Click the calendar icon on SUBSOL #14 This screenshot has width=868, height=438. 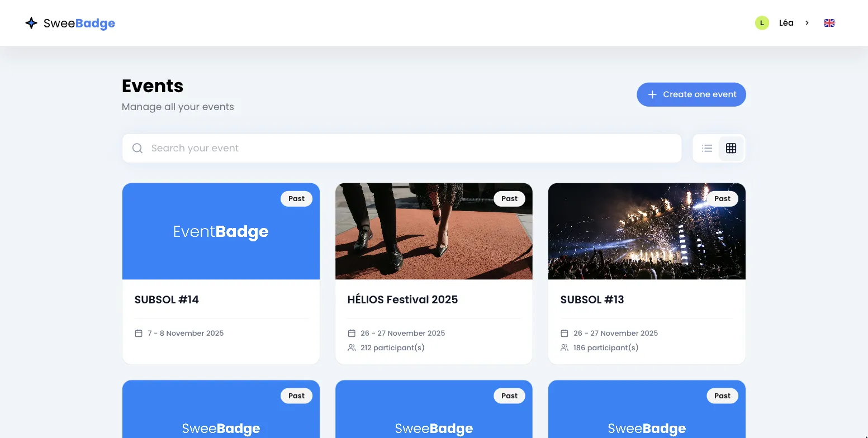139,333
